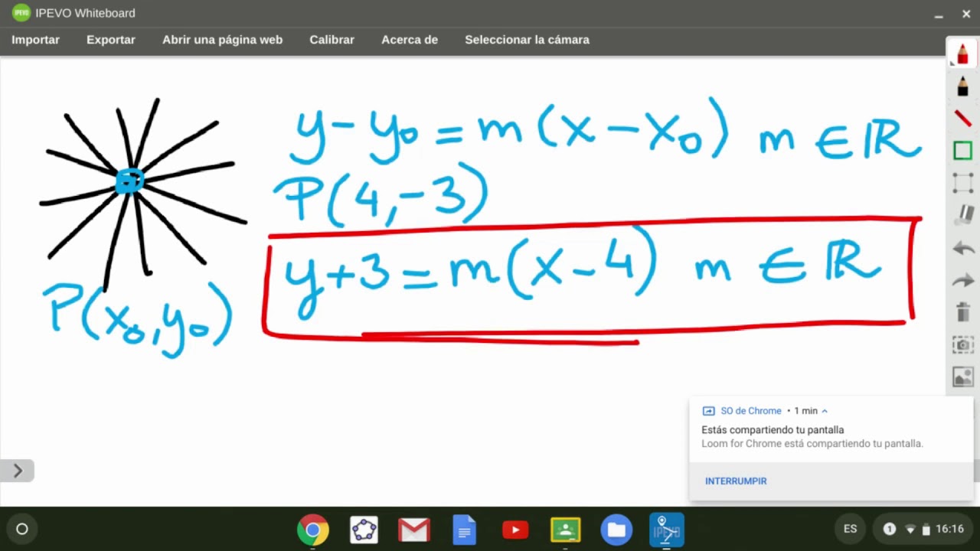
Task: Click the notification count badge
Action: coord(890,529)
